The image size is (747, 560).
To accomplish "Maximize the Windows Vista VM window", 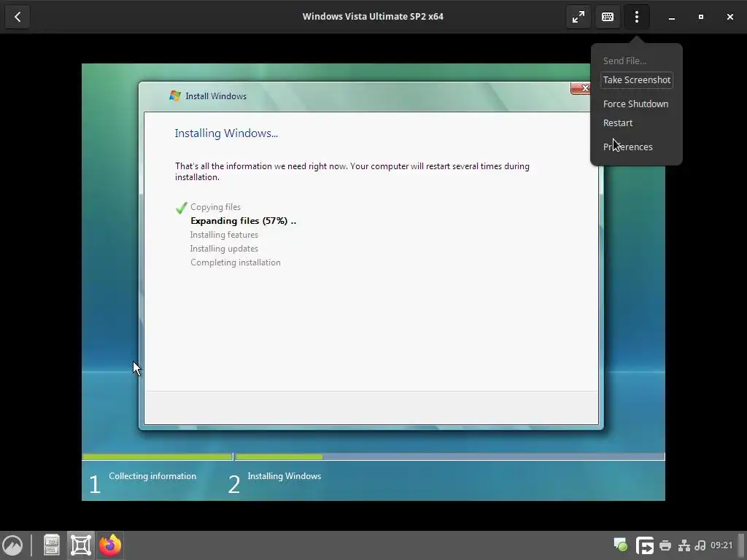I will (x=701, y=17).
